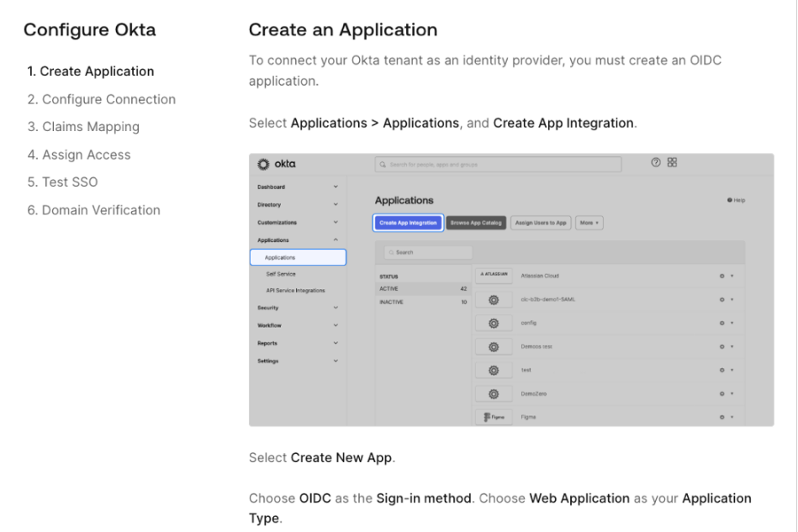Select Applications sub-item in sidebar
798x532 pixels.
pyautogui.click(x=299, y=257)
